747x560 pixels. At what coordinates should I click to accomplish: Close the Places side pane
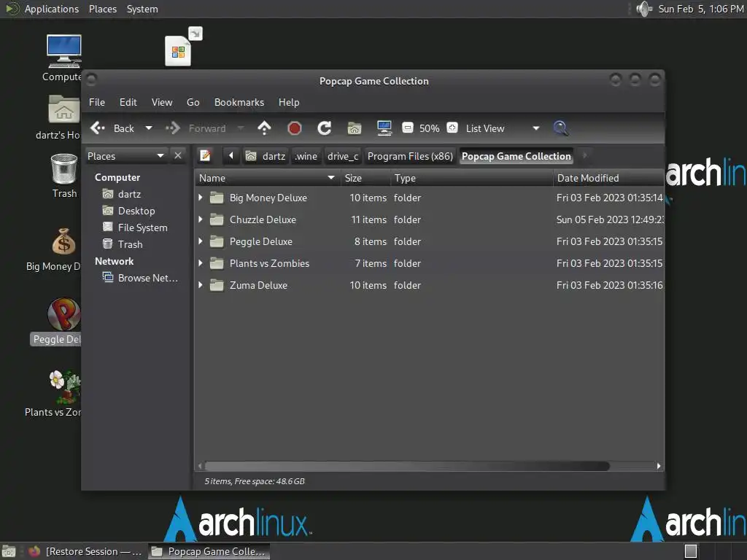pyautogui.click(x=178, y=156)
